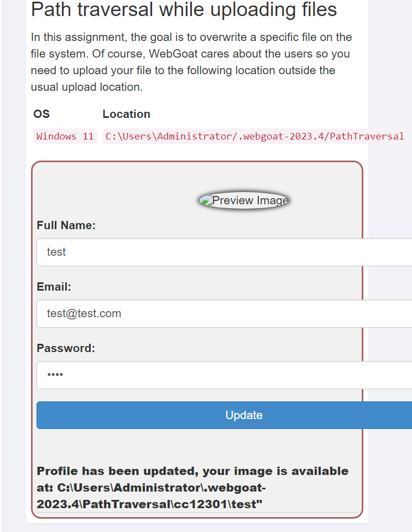Click the Password input field

(x=225, y=375)
